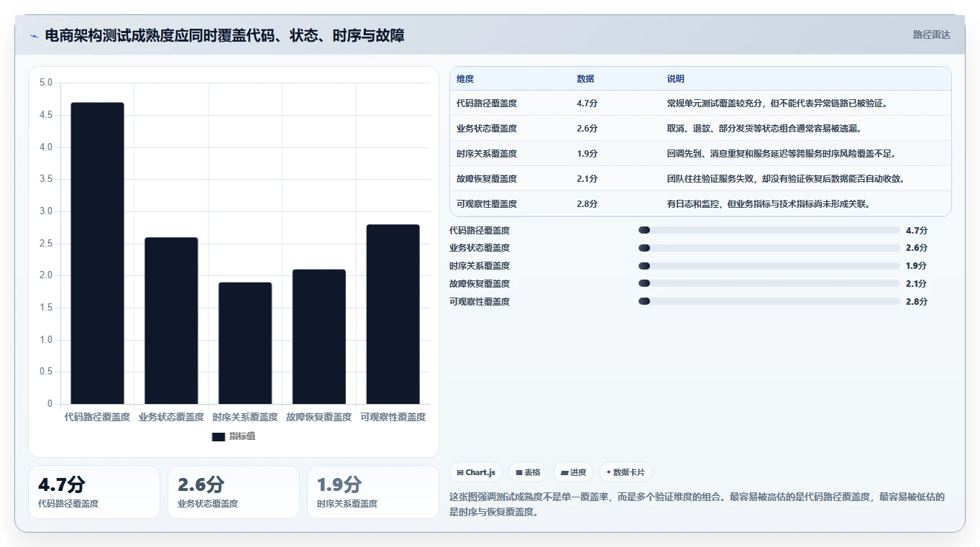Click the 2.6分 value in table
The image size is (980, 547).
point(587,129)
